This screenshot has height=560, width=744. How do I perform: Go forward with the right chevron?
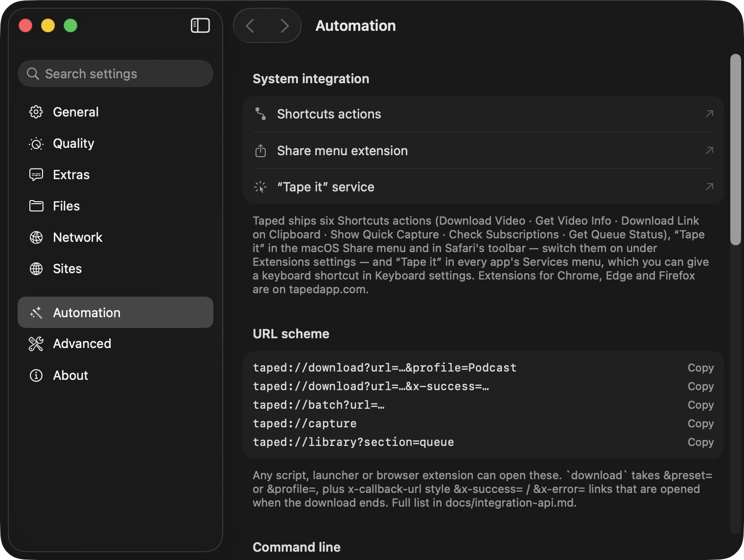284,25
